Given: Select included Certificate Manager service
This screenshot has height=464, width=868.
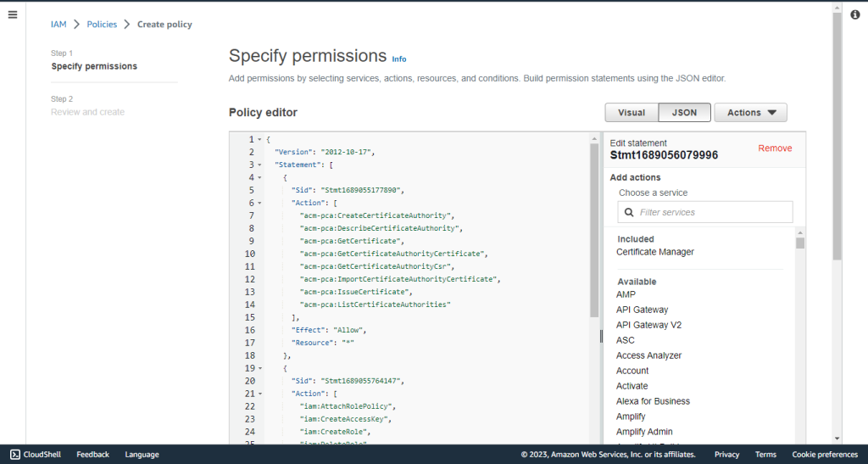Looking at the screenshot, I should 655,252.
